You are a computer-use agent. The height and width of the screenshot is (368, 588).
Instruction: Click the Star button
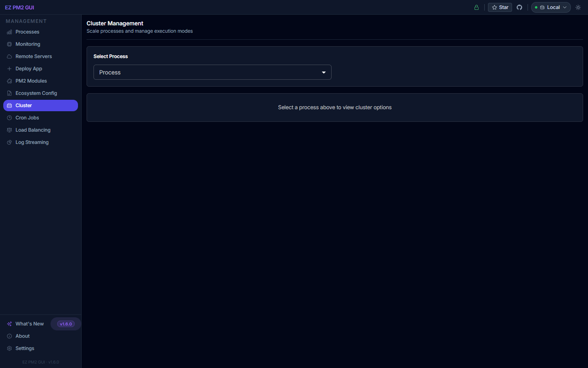pyautogui.click(x=499, y=7)
